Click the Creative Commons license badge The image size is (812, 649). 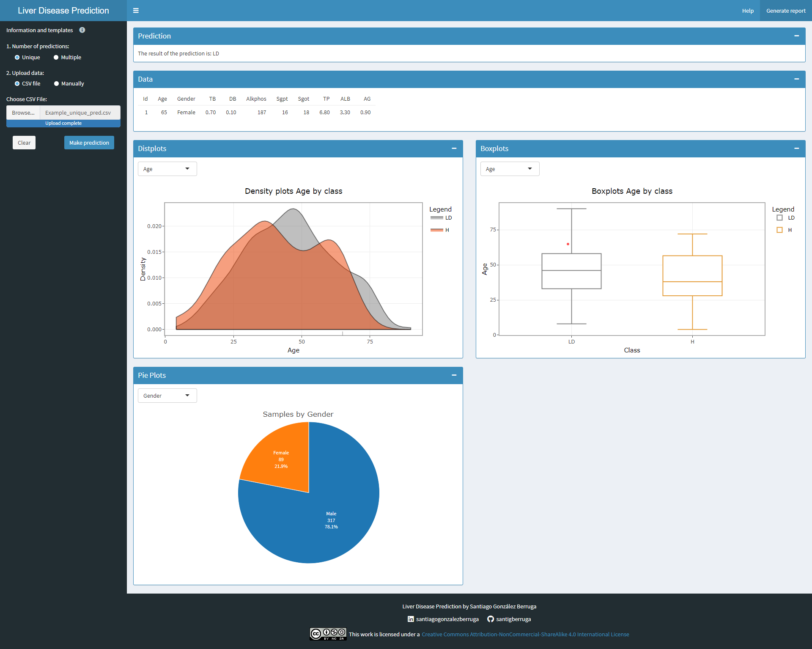328,634
